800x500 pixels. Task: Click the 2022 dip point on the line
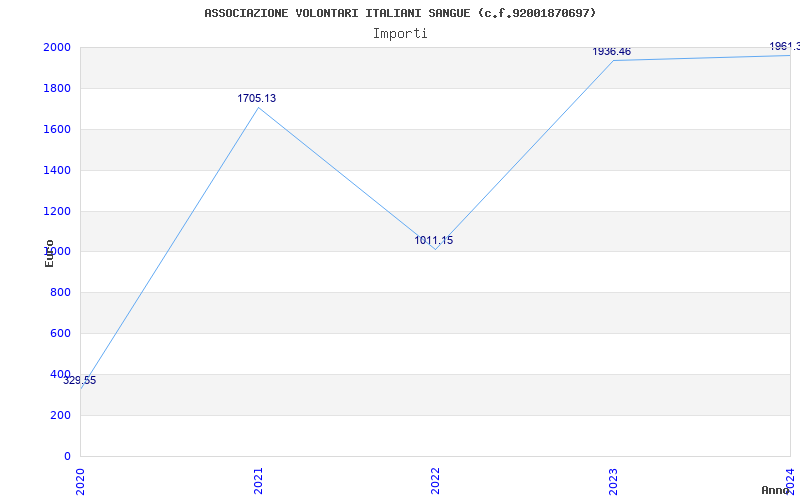tap(435, 249)
